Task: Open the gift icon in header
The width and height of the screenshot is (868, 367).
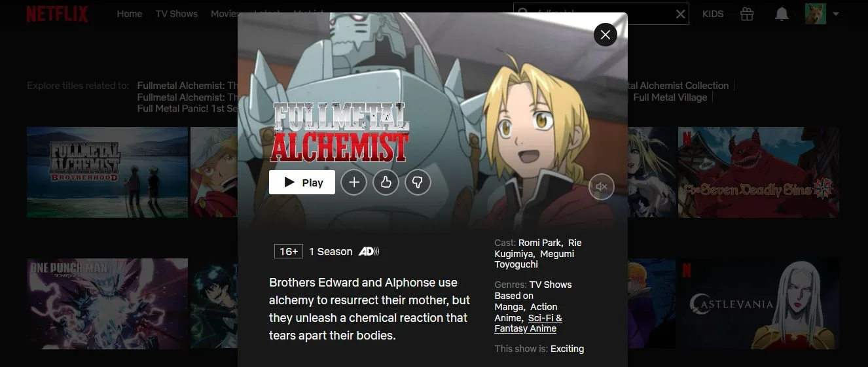Action: coord(747,14)
